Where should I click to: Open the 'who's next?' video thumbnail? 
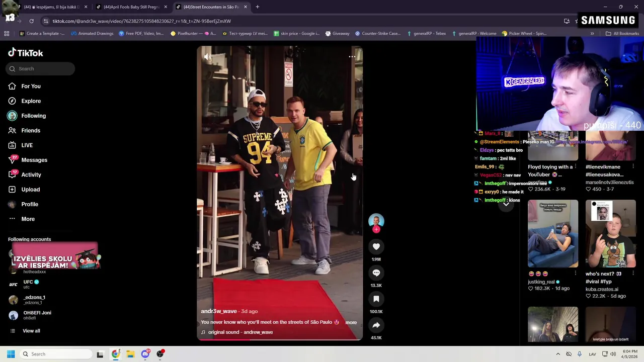610,234
